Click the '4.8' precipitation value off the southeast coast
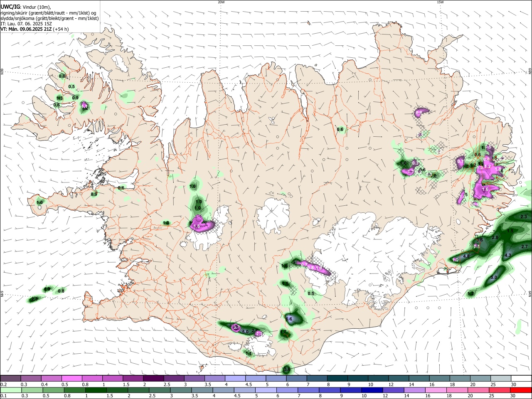This screenshot has width=532, height=399. point(466,256)
